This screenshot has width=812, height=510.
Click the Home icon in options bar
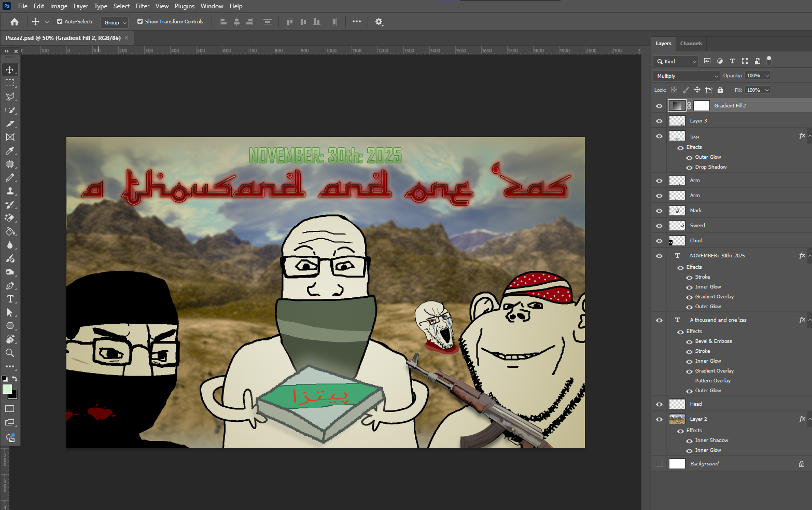15,22
